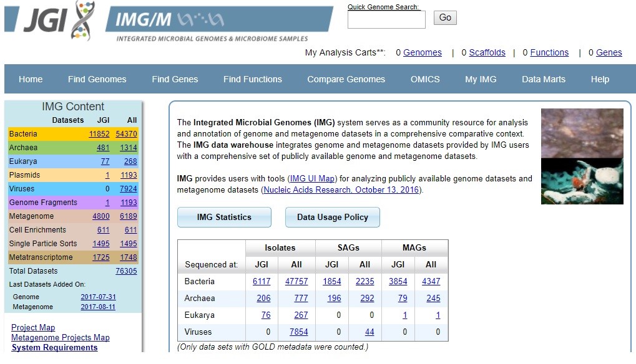Open Archaea SAGs All count 292
Viewport: 636px width, 364px height.
(x=368, y=299)
